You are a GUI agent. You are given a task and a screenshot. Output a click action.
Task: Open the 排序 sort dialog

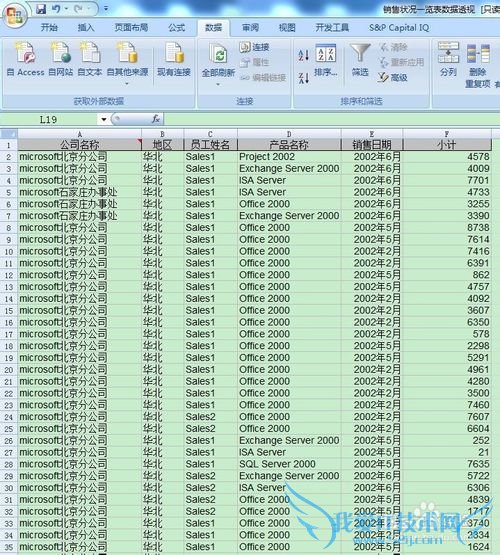(x=326, y=60)
